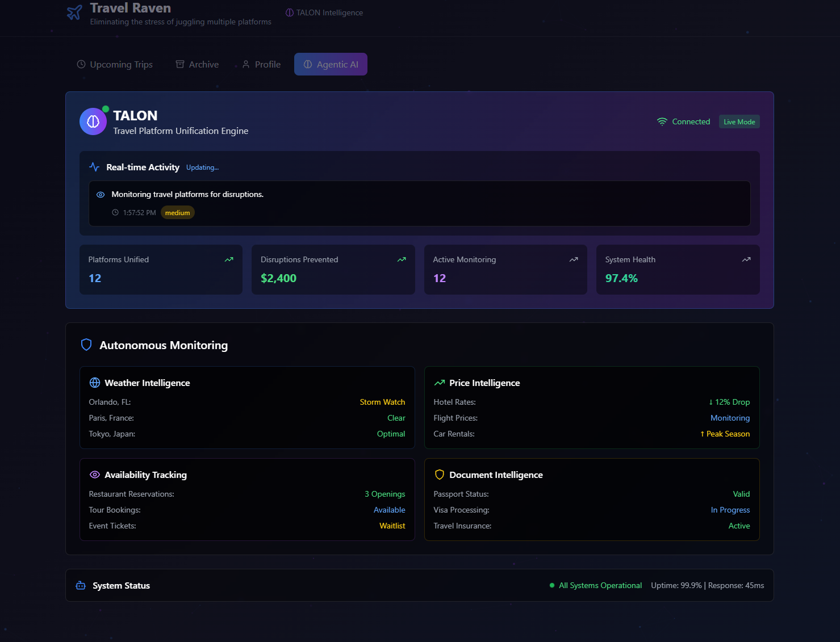Image resolution: width=840 pixels, height=642 pixels.
Task: Open the Upcoming Trips tab
Action: click(x=115, y=64)
